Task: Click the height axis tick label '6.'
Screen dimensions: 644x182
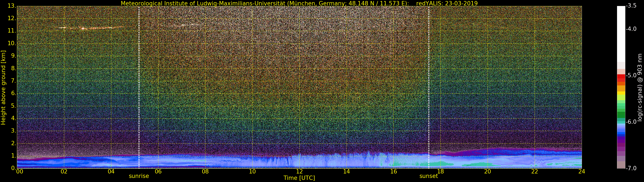Action: 13,93
